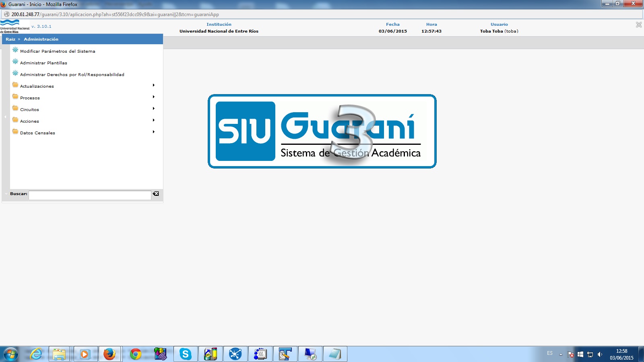
Task: Click the snowflake icon beside Administrar Derechos
Action: (15, 73)
